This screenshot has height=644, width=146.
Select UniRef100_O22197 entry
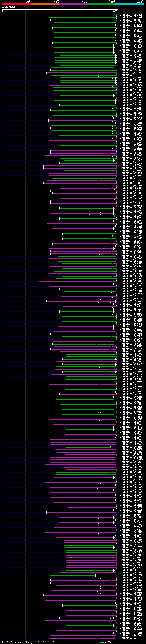131,382
